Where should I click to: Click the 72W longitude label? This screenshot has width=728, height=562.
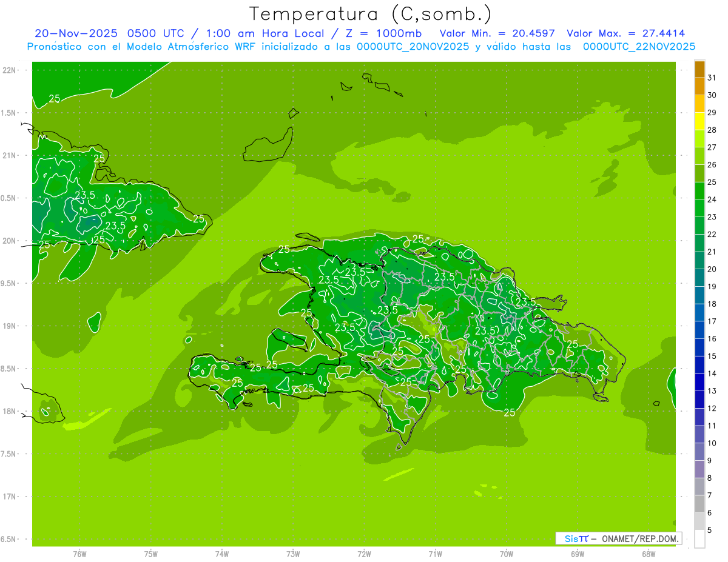[x=364, y=554]
